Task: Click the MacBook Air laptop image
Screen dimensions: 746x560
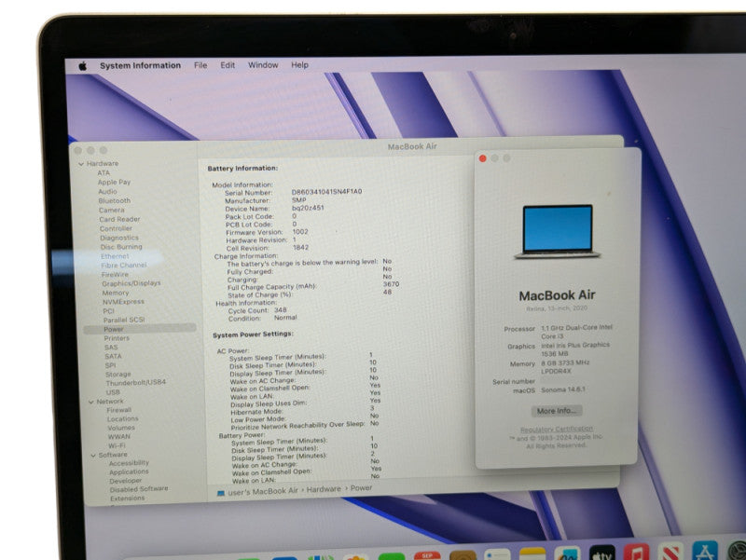Action: click(558, 232)
